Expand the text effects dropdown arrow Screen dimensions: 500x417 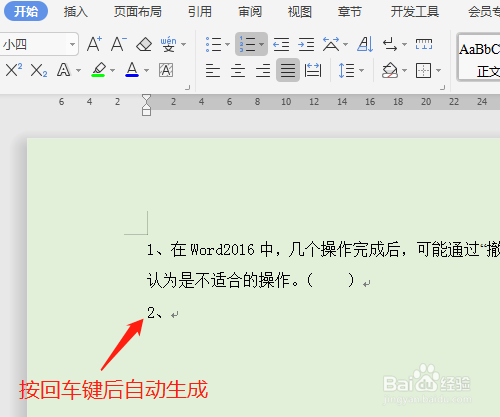[79, 70]
